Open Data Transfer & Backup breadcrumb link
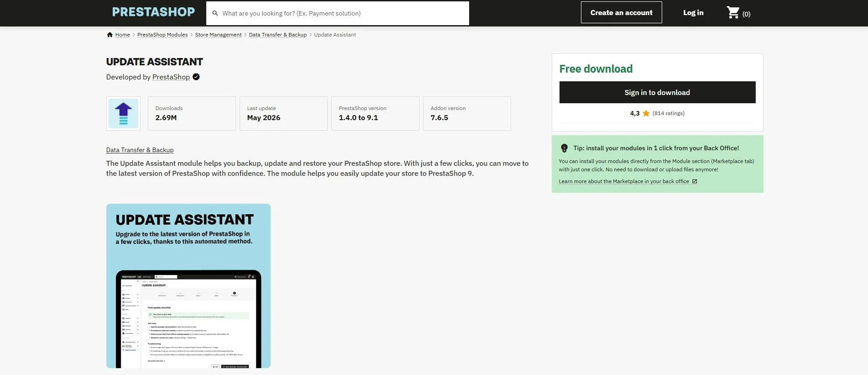The width and height of the screenshot is (868, 375). [278, 35]
